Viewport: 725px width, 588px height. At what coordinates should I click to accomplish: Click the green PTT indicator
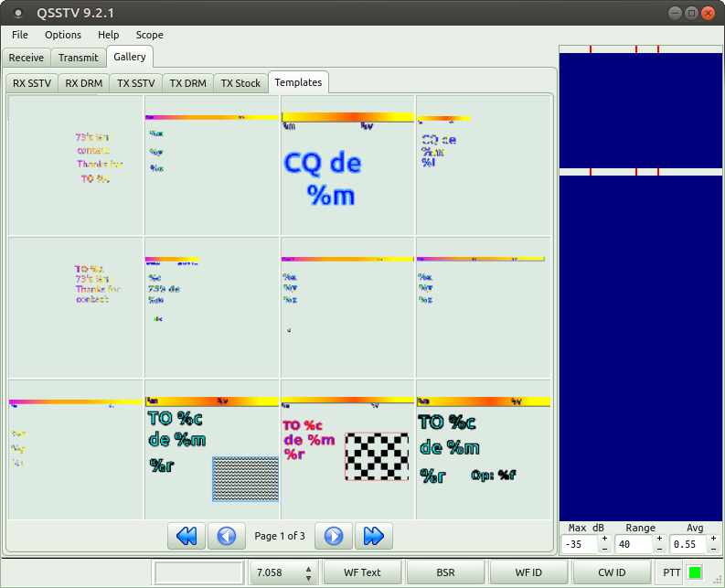click(694, 572)
